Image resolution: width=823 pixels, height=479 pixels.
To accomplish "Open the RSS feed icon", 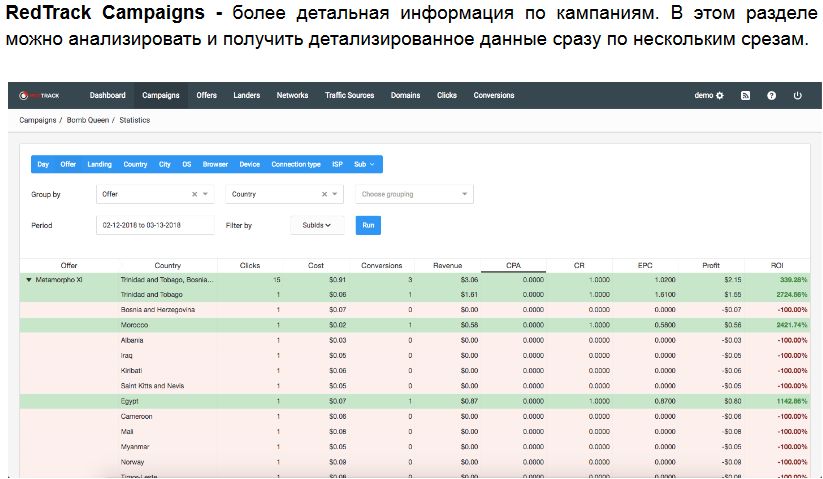I will (745, 95).
